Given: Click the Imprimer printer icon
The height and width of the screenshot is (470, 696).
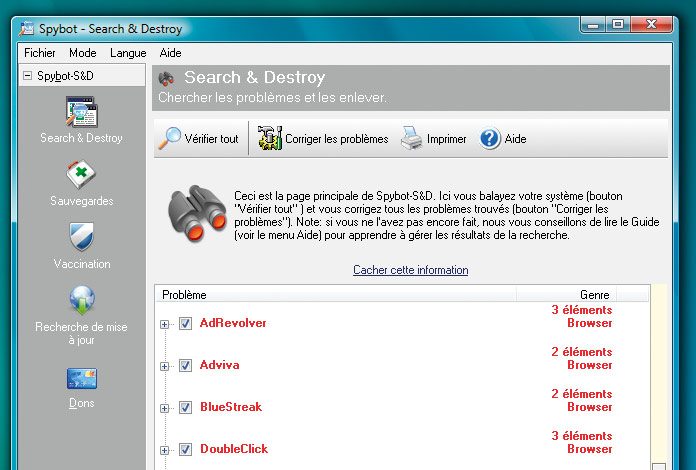Looking at the screenshot, I should (x=411, y=138).
